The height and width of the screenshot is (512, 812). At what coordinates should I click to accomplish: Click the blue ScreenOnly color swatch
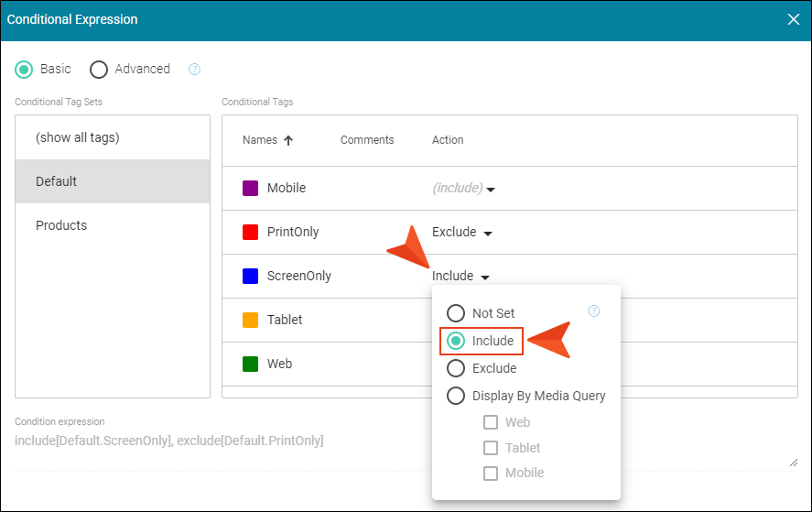(251, 277)
